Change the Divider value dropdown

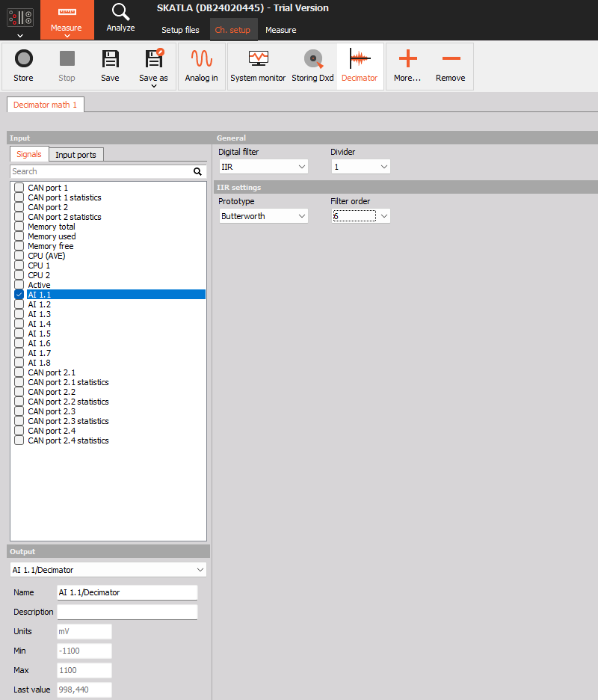(x=361, y=166)
